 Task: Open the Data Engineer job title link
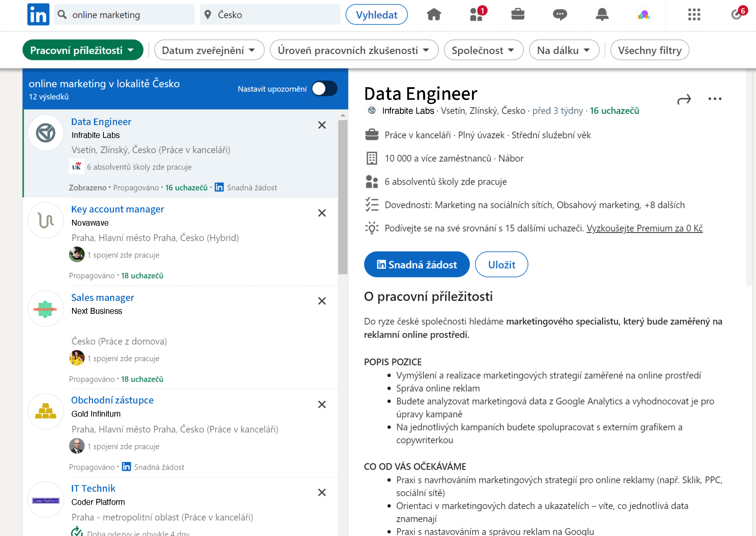101,122
